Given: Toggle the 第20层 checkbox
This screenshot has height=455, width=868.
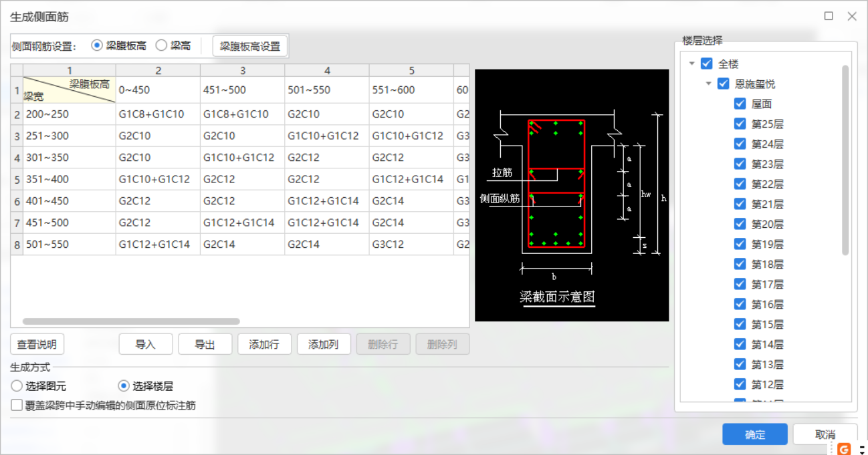Looking at the screenshot, I should click(740, 224).
